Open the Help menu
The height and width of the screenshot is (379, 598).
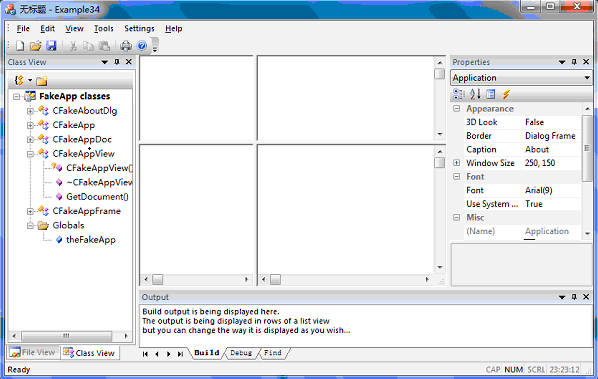pyautogui.click(x=174, y=29)
